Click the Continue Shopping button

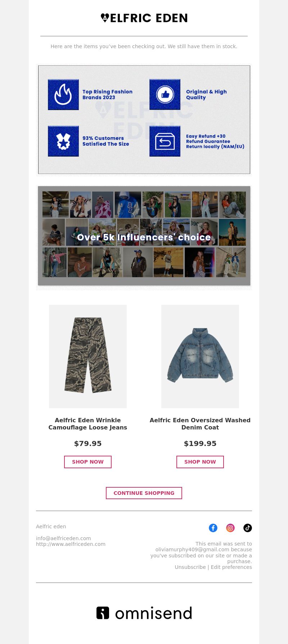144,493
